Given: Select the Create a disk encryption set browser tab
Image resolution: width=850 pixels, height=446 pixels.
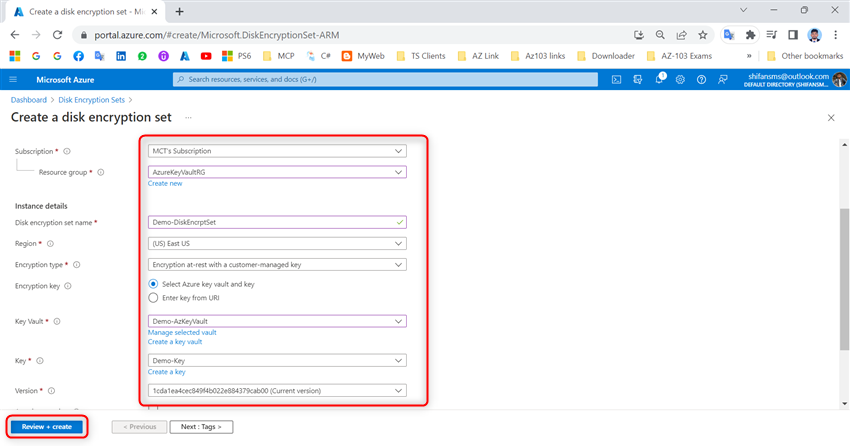Looking at the screenshot, I should (87, 11).
